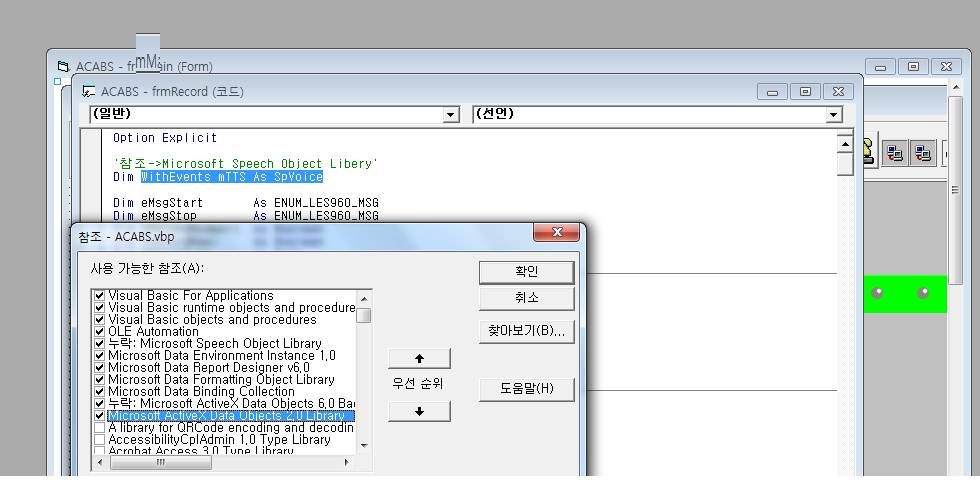The image size is (980, 480).
Task: Move selected reference up in priority
Action: click(x=419, y=358)
